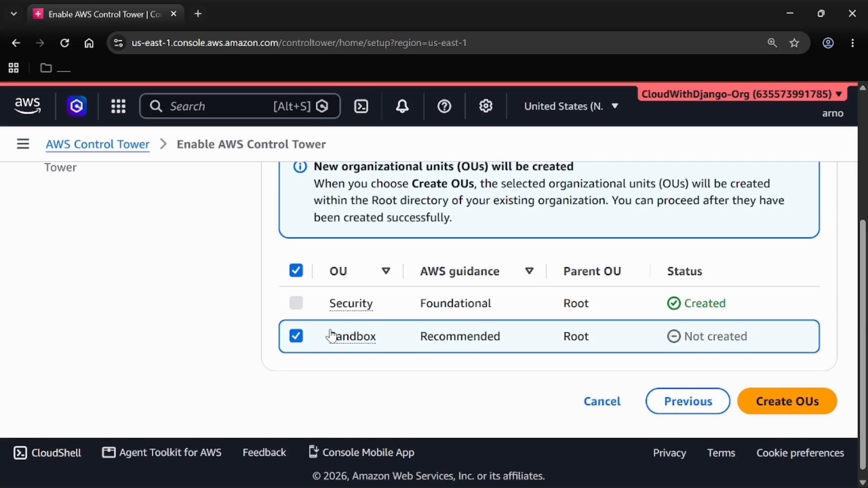Screen dimensions: 868x488
Task: Select the Enable AWS Control Tower browser tab
Action: coord(106,14)
